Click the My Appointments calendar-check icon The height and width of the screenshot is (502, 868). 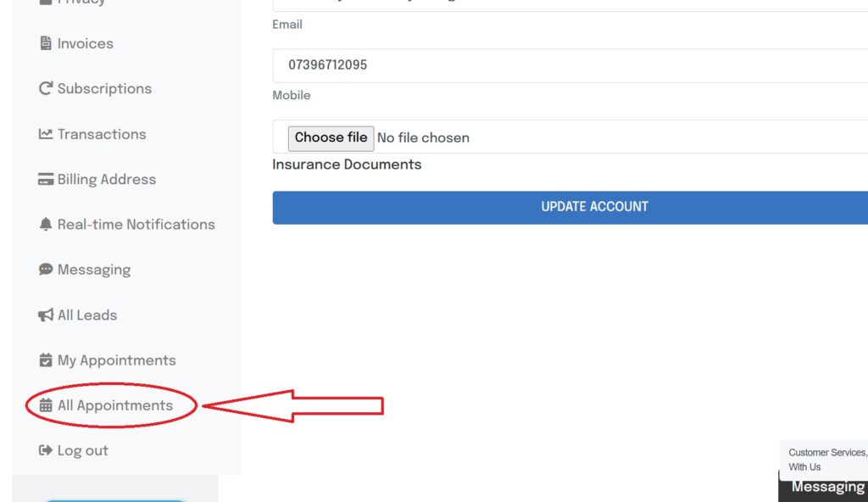(46, 360)
